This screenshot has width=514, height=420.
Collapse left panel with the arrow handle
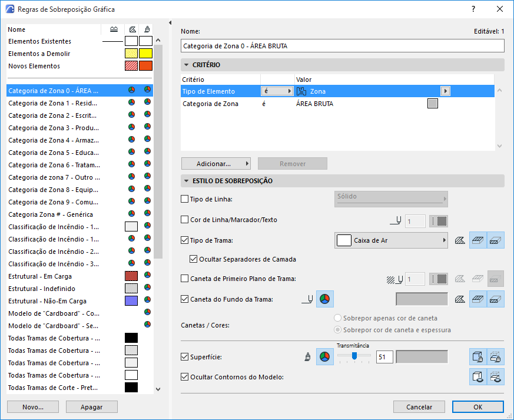(170, 22)
